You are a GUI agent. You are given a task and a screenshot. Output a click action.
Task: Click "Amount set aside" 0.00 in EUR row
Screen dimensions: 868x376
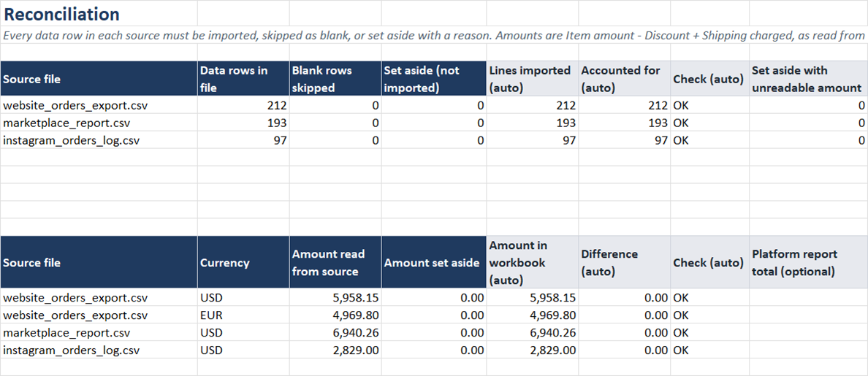tap(433, 315)
